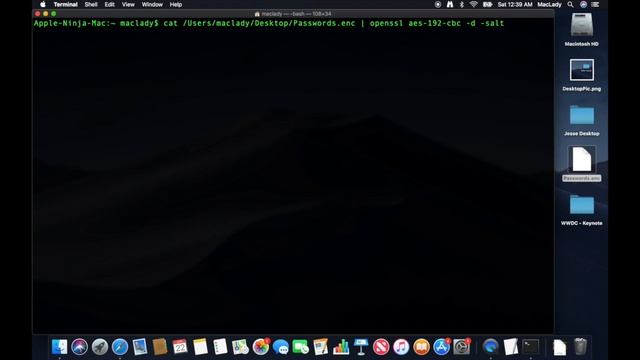
Task: Click Terminal icon in the Dock
Action: coord(531,347)
